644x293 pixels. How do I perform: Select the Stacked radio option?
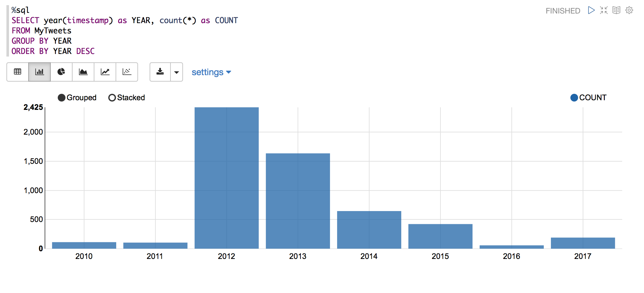click(112, 98)
